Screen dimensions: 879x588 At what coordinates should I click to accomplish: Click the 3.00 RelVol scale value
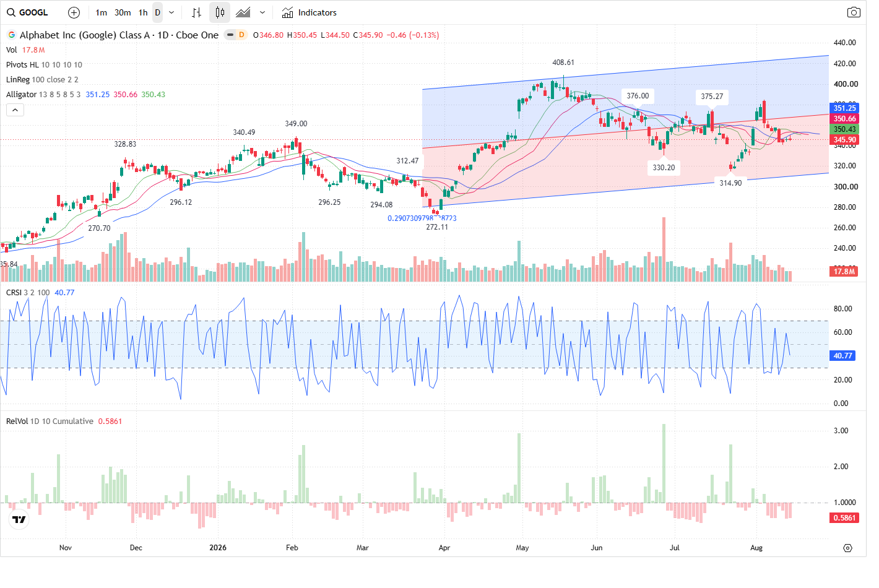[x=841, y=431]
